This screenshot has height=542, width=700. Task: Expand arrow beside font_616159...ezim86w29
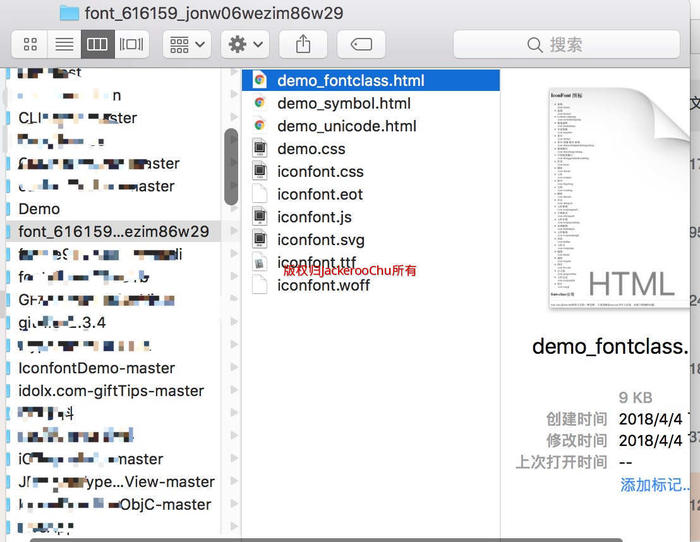click(233, 231)
